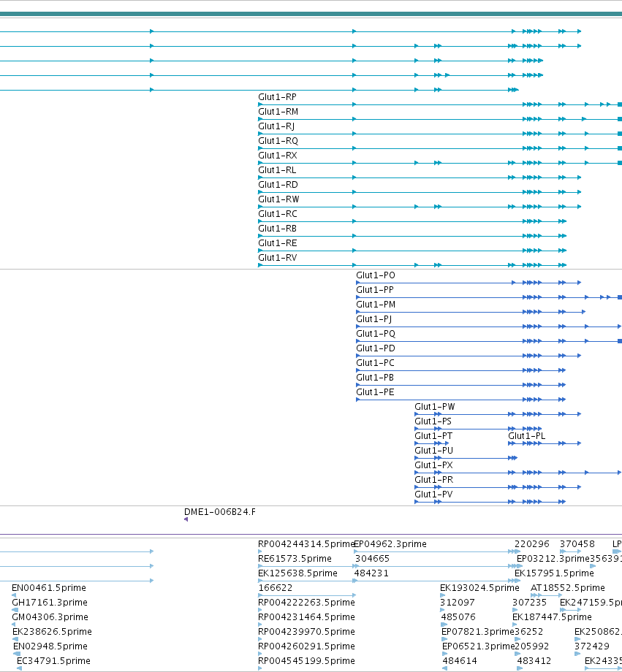Select the RE61573.5prime EST label
Screen dimensions: 622x672
[x=295, y=559]
